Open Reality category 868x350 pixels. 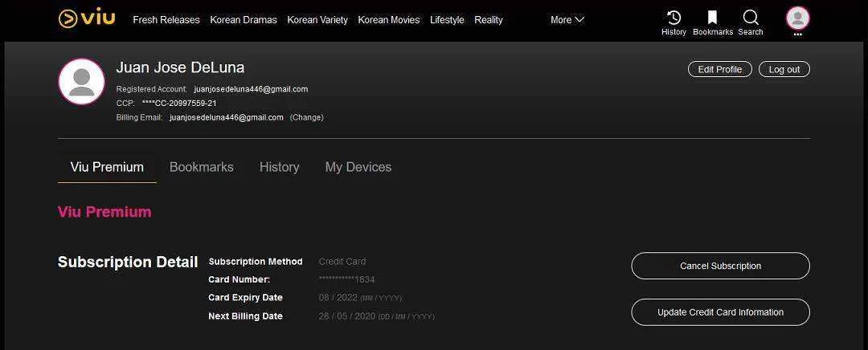coord(489,20)
